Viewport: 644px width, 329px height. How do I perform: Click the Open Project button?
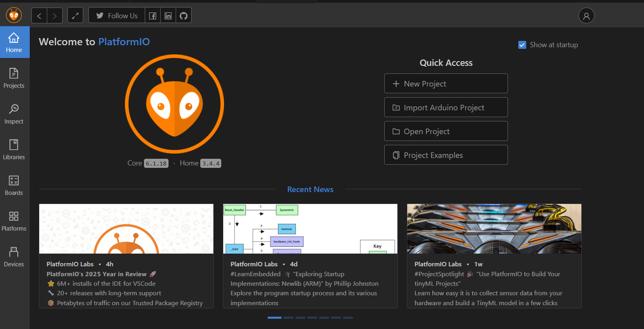point(446,131)
